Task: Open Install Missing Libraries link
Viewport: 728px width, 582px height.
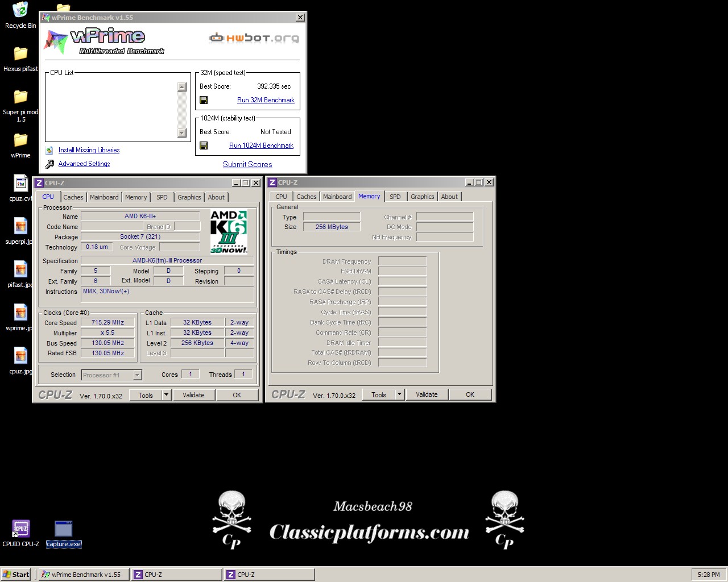Action: (89, 150)
